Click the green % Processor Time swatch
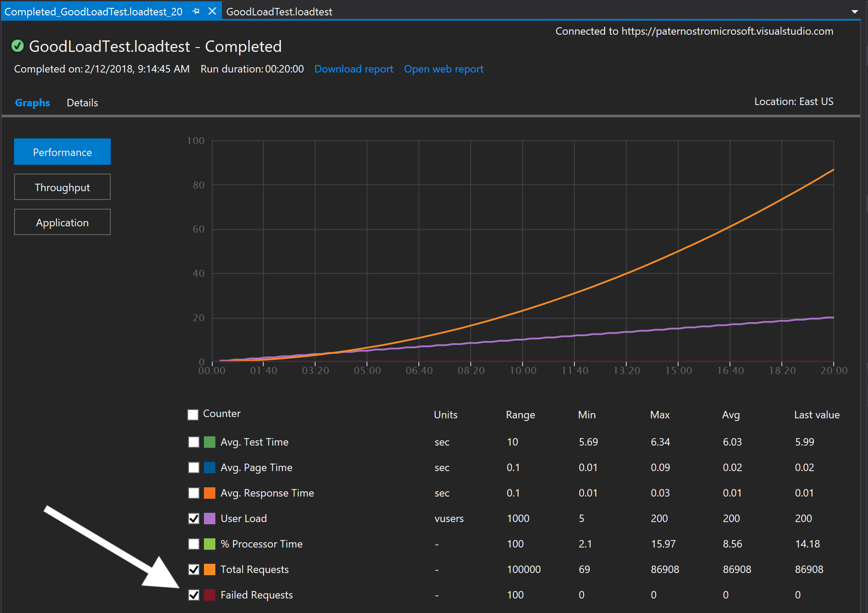Viewport: 868px width, 613px height. click(210, 544)
